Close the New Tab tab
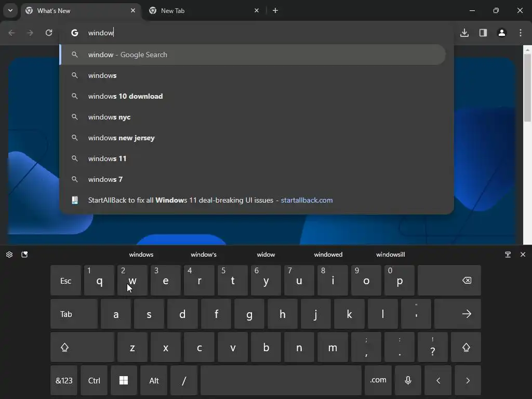Image resolution: width=532 pixels, height=399 pixels. click(257, 10)
